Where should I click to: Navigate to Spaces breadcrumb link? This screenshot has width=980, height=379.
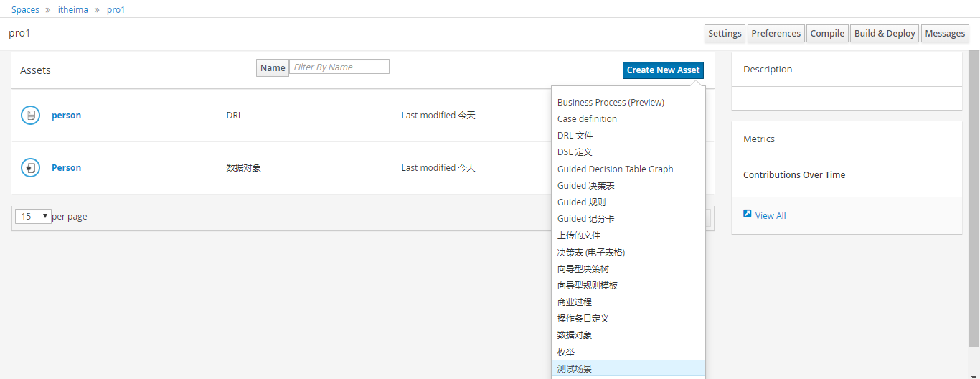(x=25, y=10)
